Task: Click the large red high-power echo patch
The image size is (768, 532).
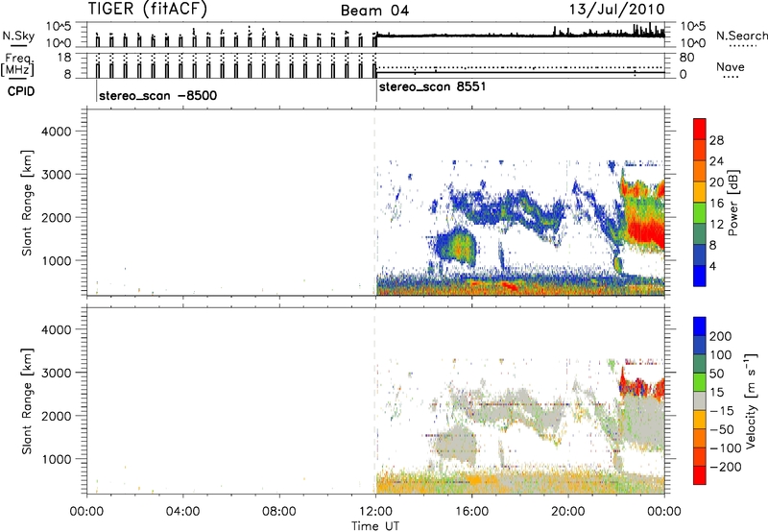Action: click(x=644, y=230)
